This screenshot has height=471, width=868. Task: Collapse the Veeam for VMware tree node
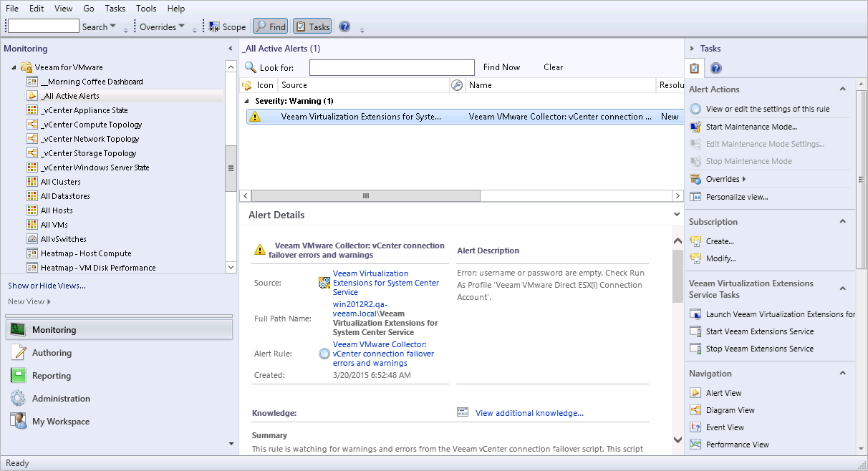coord(14,67)
